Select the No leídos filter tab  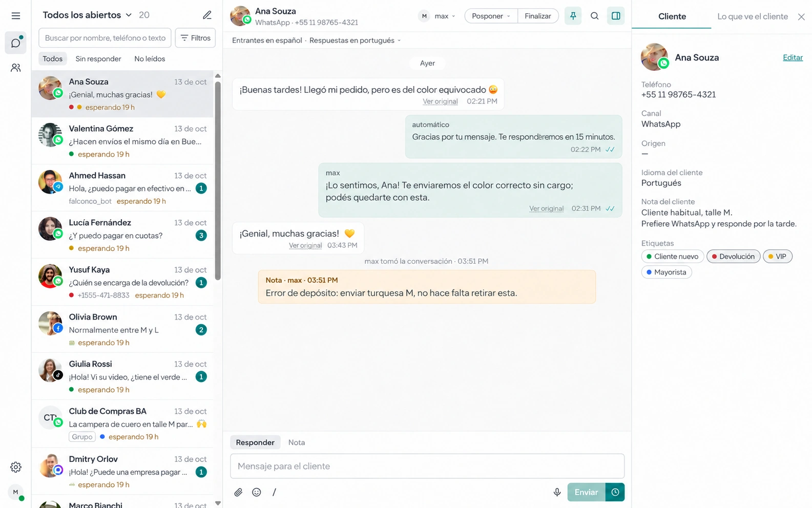click(150, 59)
